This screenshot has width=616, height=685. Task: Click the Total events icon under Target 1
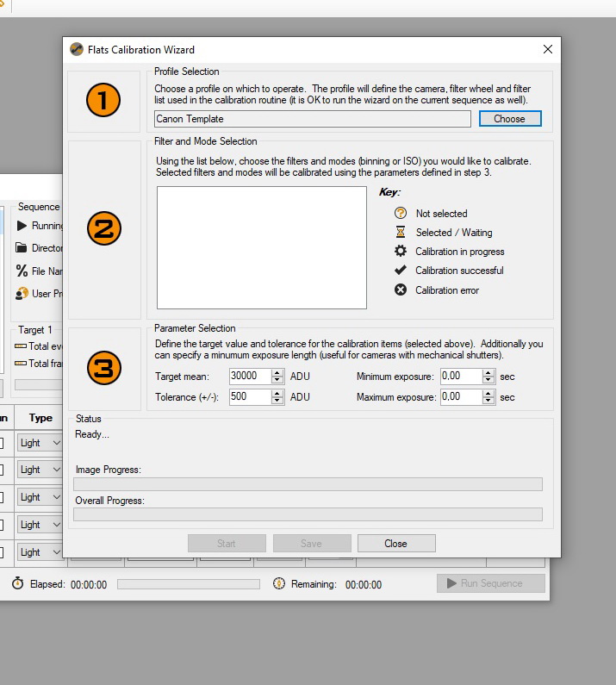coord(21,346)
